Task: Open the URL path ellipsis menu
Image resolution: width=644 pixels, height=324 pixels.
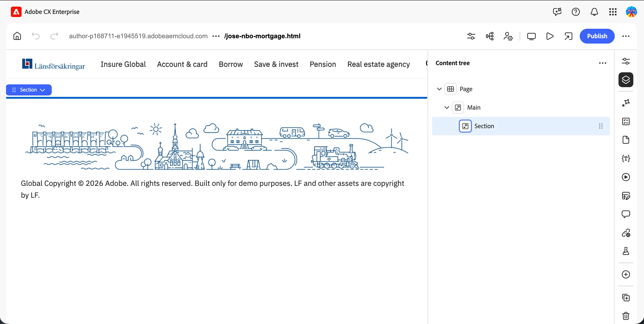Action: click(x=216, y=36)
